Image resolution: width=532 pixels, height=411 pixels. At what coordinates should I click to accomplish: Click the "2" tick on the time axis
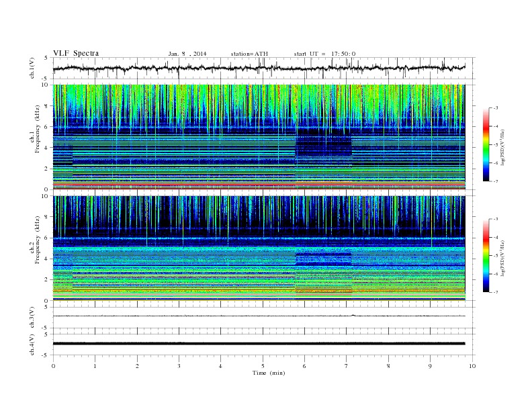coord(137,366)
